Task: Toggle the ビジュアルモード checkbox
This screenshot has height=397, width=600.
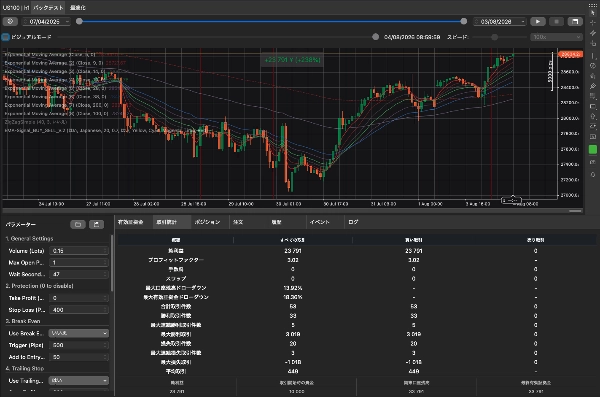Action: tap(6, 37)
